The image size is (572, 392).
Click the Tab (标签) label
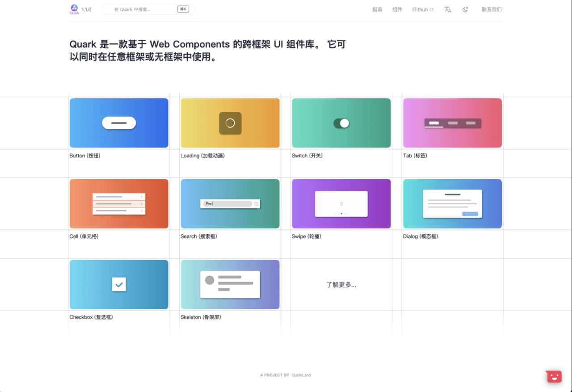[x=415, y=156]
